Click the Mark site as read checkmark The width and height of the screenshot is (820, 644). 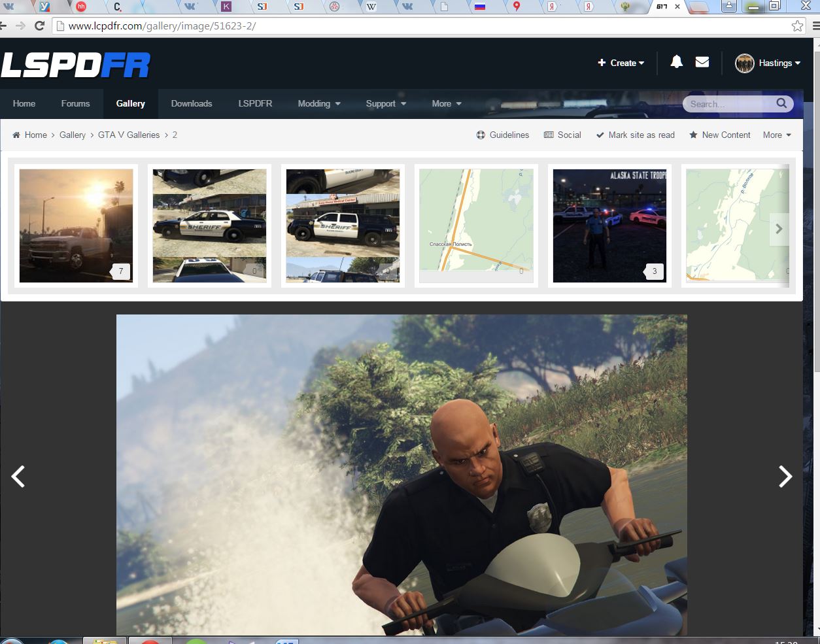[600, 135]
